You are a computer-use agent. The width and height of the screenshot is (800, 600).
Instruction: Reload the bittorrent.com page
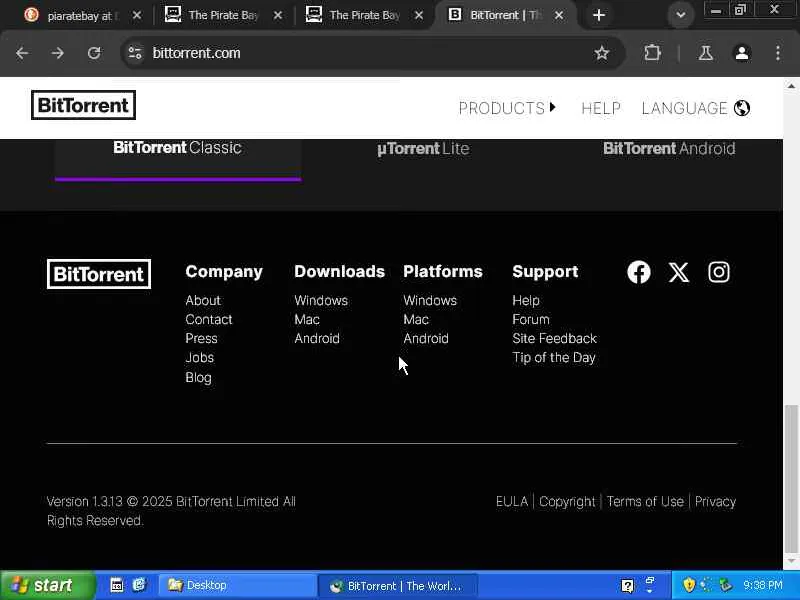coord(94,53)
